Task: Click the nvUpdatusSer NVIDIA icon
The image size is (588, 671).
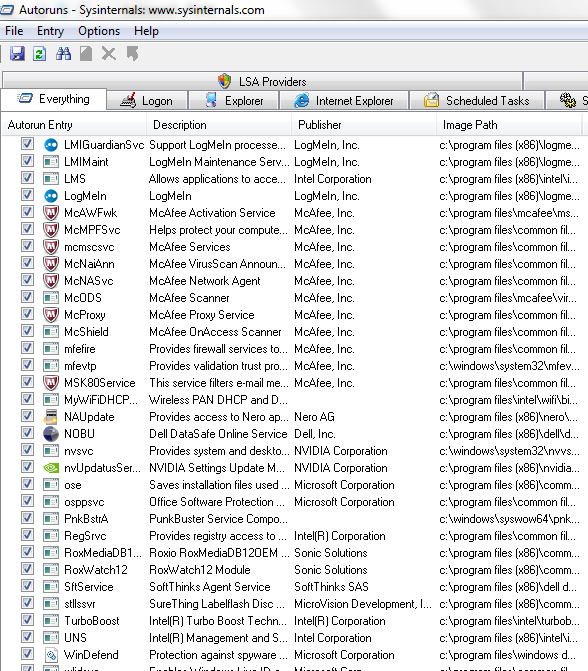Action: point(51,468)
